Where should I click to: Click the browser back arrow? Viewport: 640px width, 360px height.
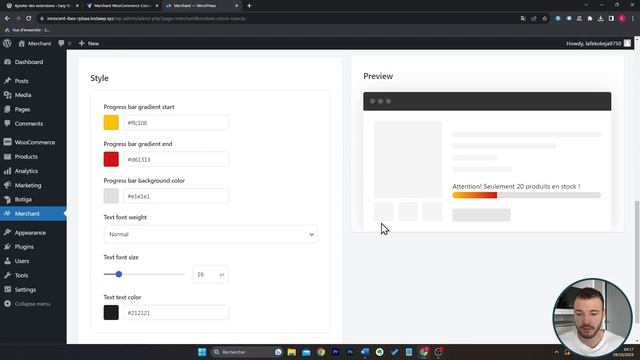pyautogui.click(x=7, y=18)
